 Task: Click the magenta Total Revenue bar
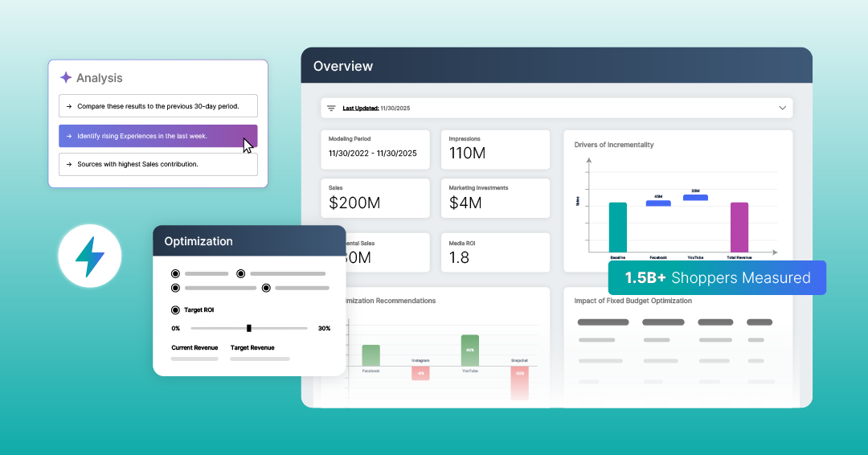click(x=739, y=227)
